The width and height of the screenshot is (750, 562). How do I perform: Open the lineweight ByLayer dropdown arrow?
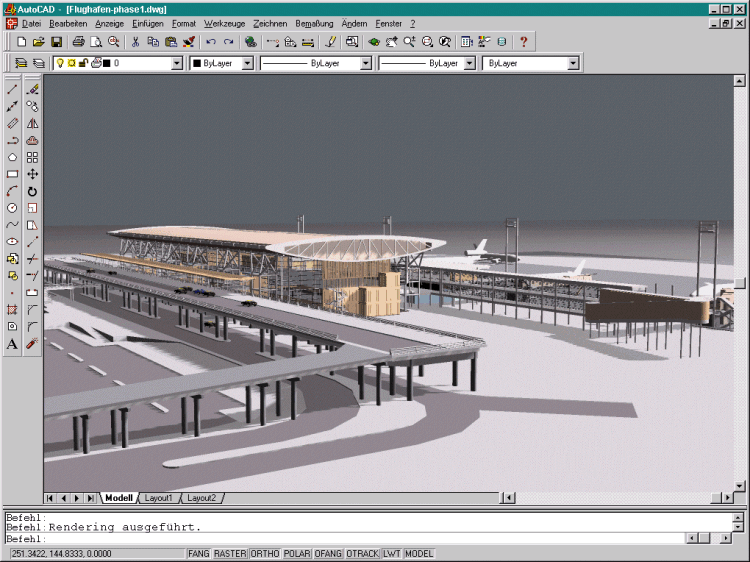[470, 63]
